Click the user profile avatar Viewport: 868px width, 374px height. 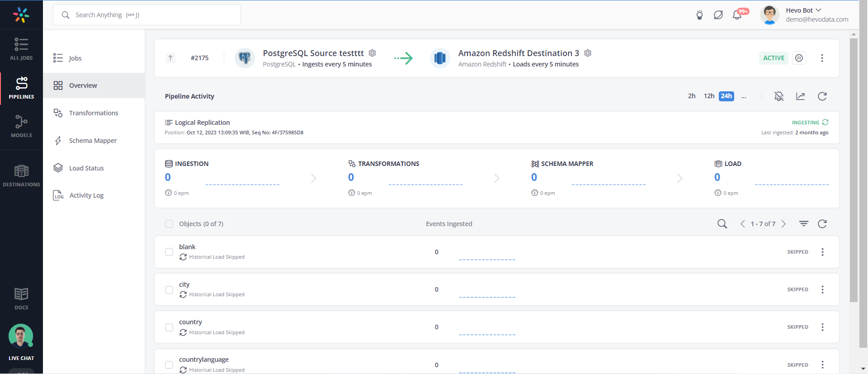[769, 15]
